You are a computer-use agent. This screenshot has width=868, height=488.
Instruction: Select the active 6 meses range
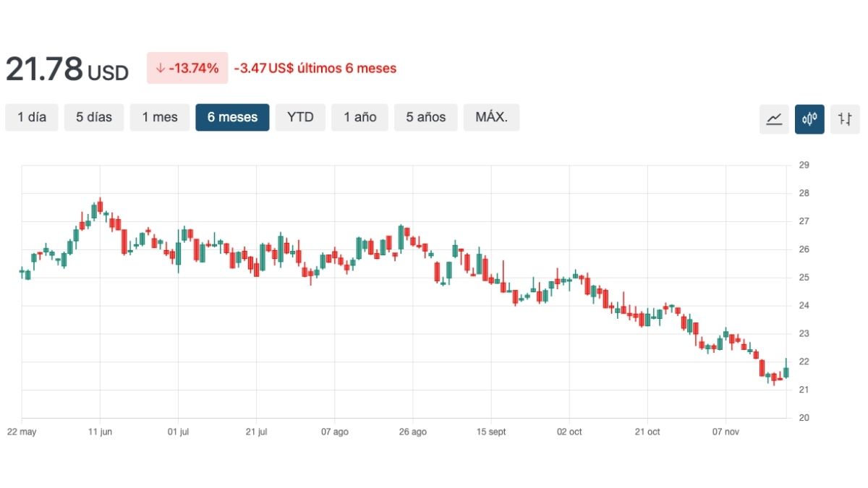click(232, 117)
